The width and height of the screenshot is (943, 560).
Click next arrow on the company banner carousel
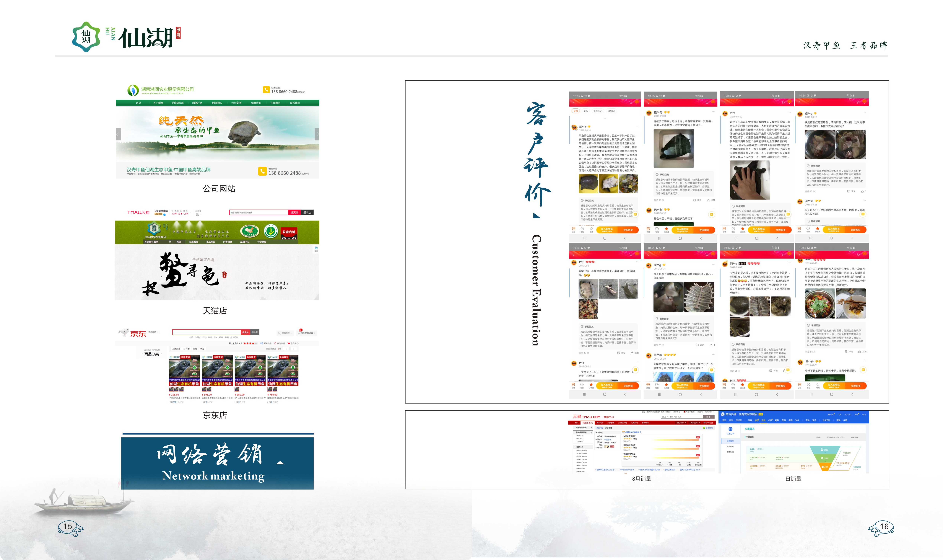click(317, 134)
